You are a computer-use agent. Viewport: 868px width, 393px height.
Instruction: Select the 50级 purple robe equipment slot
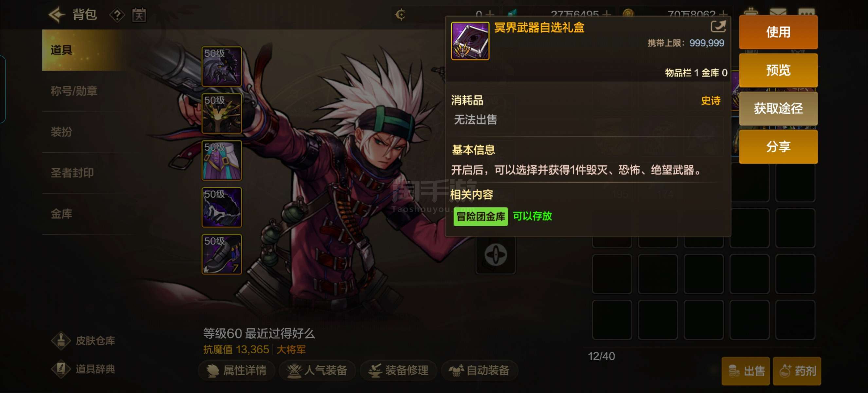pyautogui.click(x=222, y=160)
